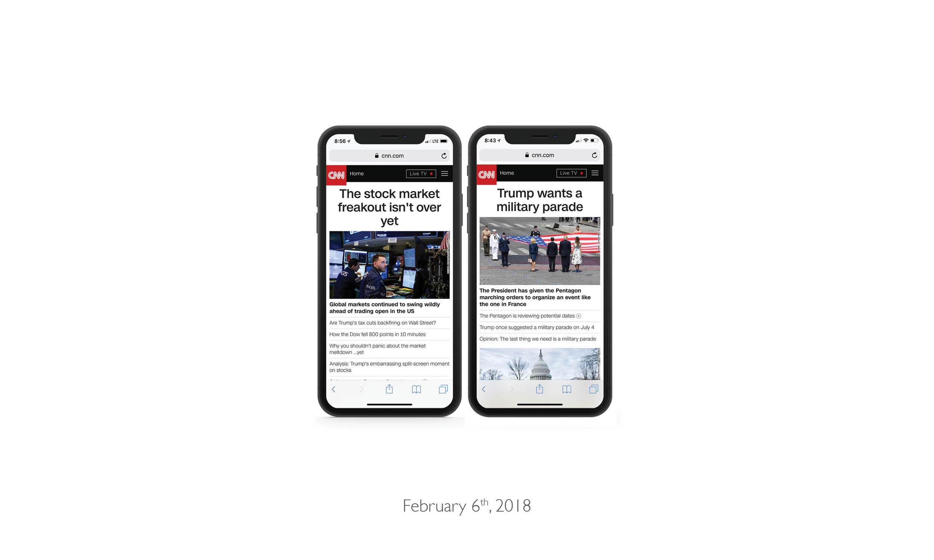Toggle the Live TV button on left
The height and width of the screenshot is (560, 934).
point(420,173)
